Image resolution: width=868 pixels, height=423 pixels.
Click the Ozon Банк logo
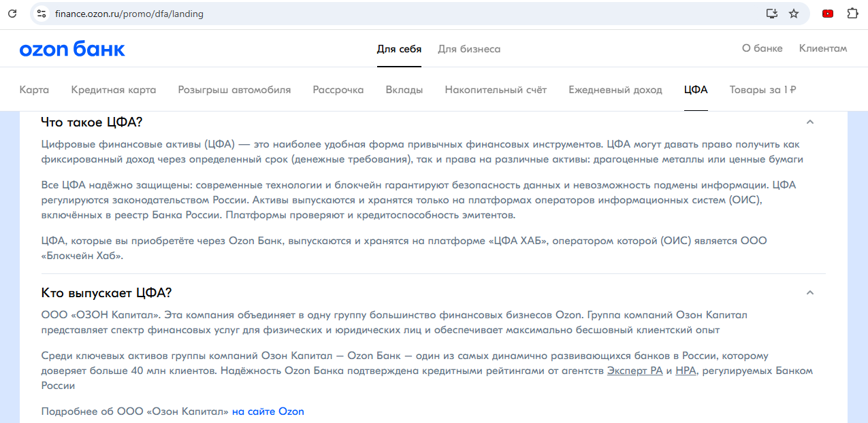click(x=72, y=49)
